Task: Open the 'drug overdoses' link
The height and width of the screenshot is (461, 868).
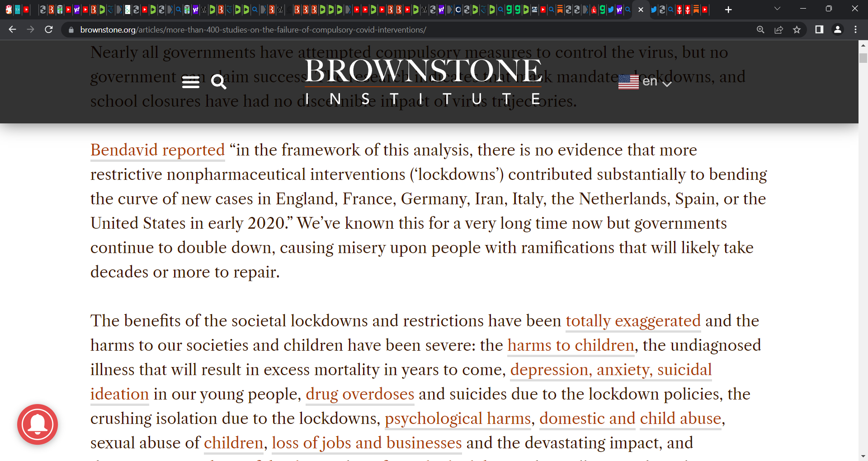Action: click(360, 394)
